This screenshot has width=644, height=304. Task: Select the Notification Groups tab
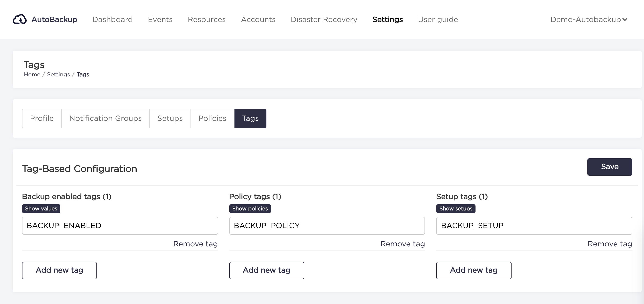click(105, 118)
